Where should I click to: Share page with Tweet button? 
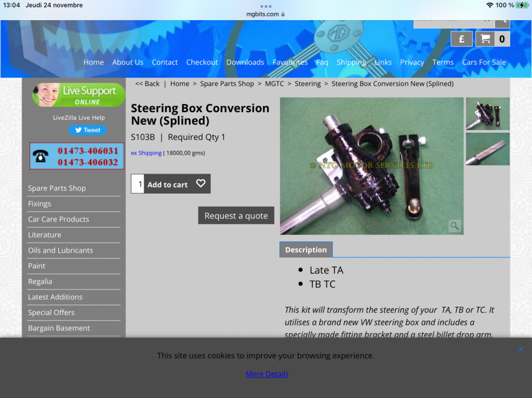click(x=87, y=130)
